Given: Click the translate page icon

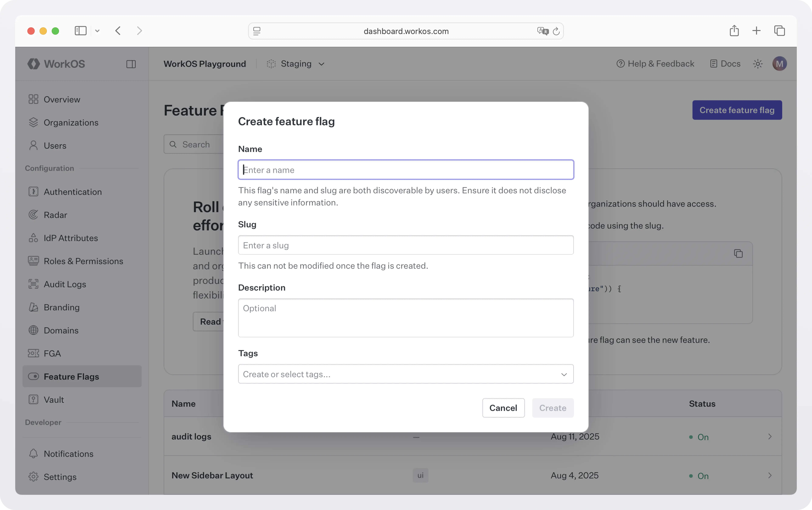Looking at the screenshot, I should pyautogui.click(x=543, y=31).
